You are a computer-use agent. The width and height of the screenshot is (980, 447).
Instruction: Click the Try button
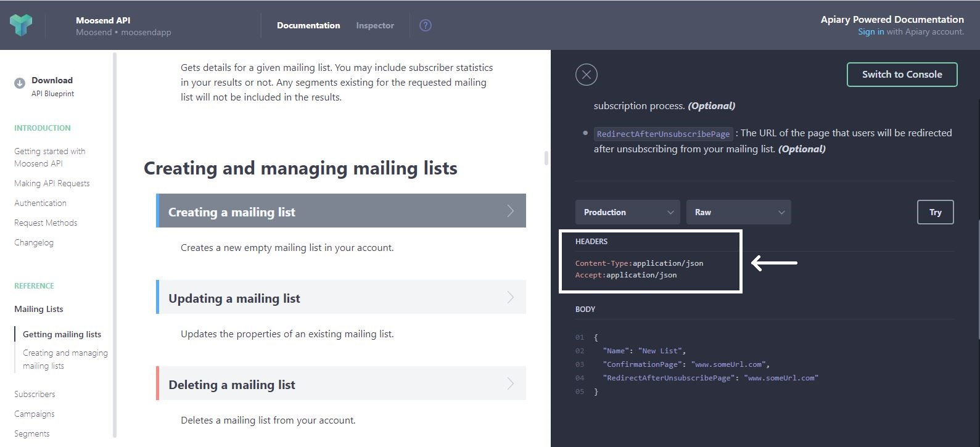[x=936, y=212]
